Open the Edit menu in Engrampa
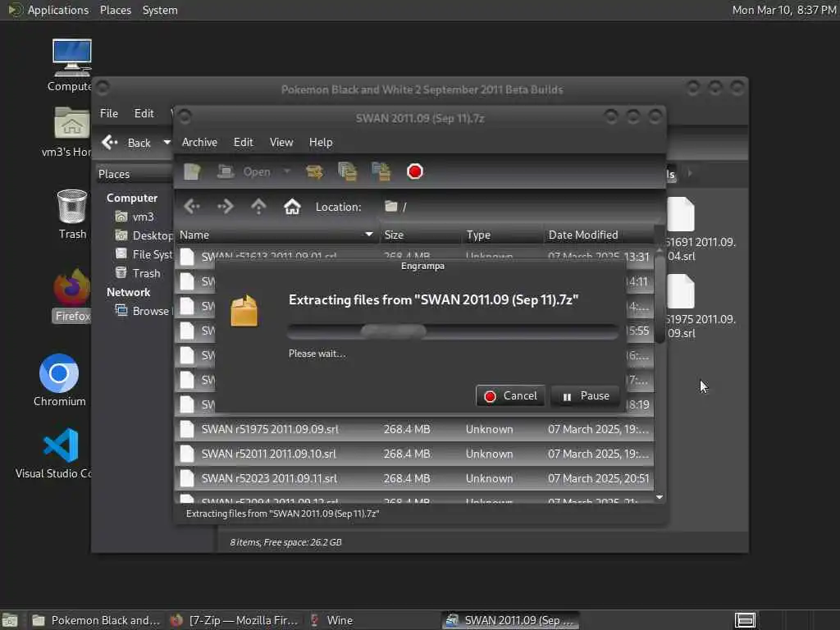The image size is (840, 630). [x=243, y=142]
